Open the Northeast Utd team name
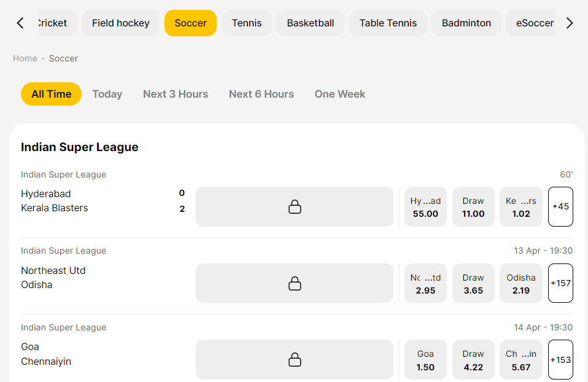 coord(53,271)
